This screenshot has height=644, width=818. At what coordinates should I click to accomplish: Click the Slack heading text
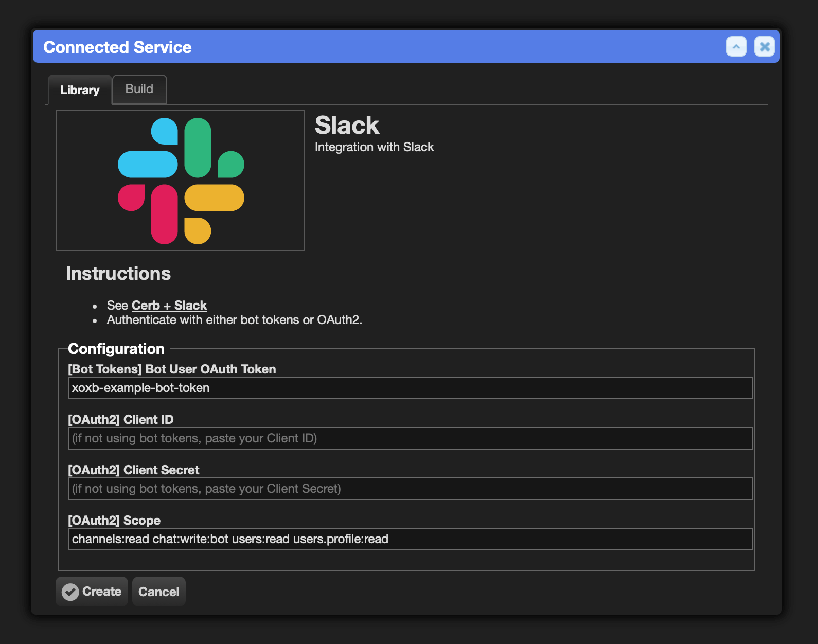tap(347, 126)
